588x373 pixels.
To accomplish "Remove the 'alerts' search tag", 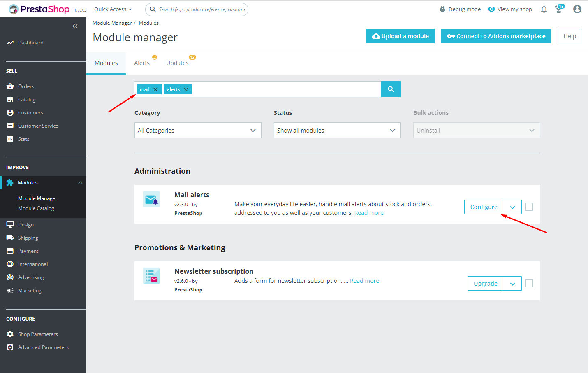I will (186, 89).
